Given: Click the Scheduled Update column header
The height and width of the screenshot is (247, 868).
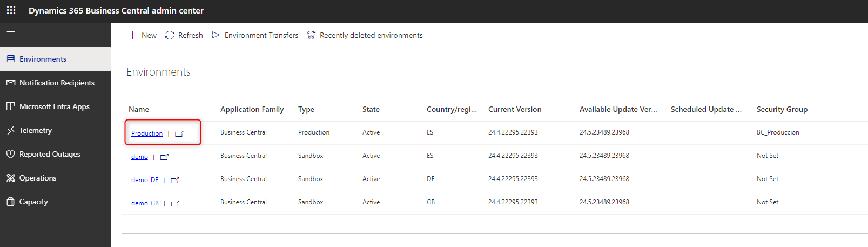Looking at the screenshot, I should (x=706, y=109).
